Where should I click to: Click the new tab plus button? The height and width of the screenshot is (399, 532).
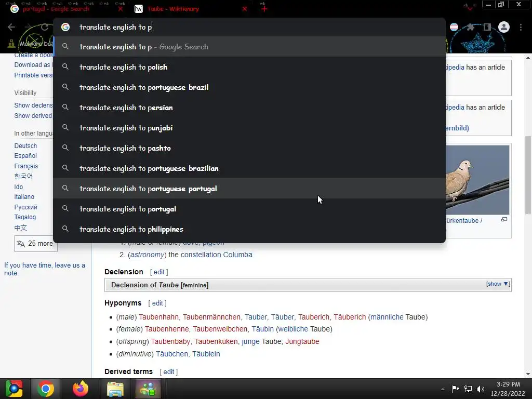pos(264,9)
